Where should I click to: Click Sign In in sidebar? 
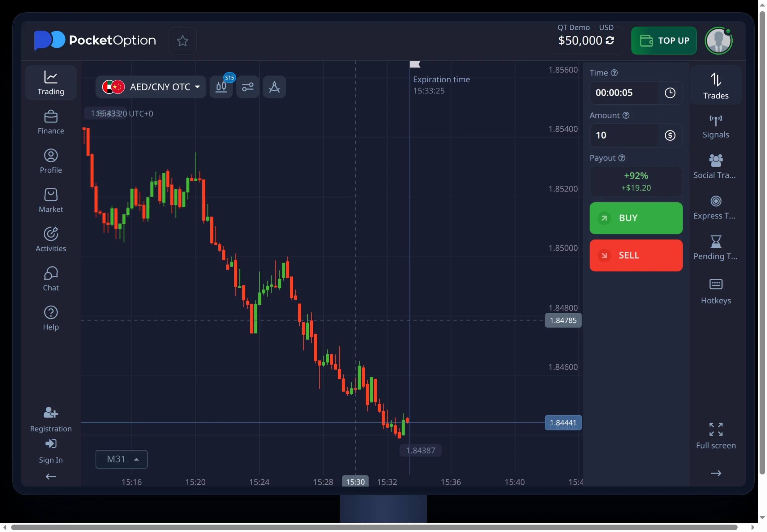coord(51,451)
